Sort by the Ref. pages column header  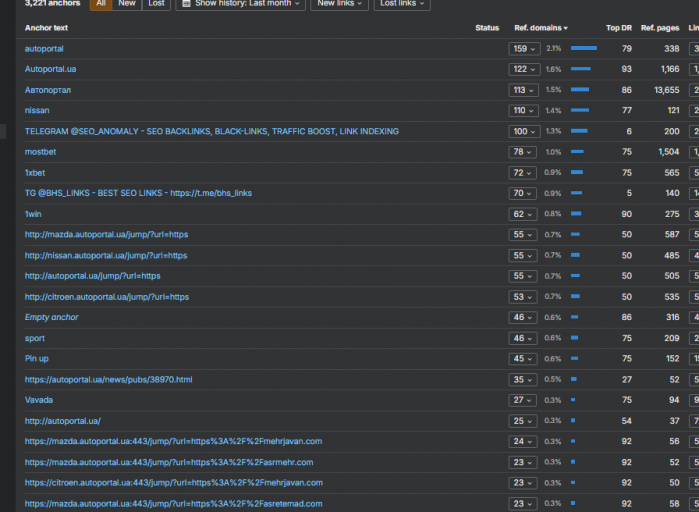point(660,28)
